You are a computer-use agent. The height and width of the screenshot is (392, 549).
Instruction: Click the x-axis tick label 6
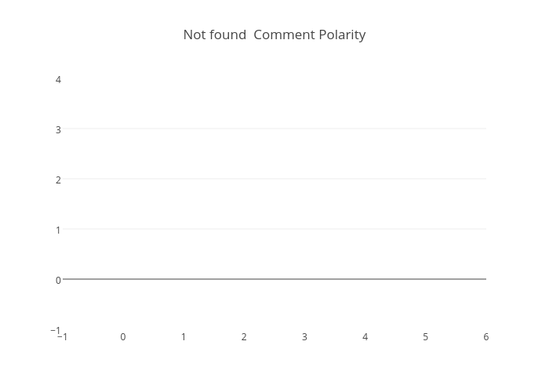pyautogui.click(x=486, y=337)
